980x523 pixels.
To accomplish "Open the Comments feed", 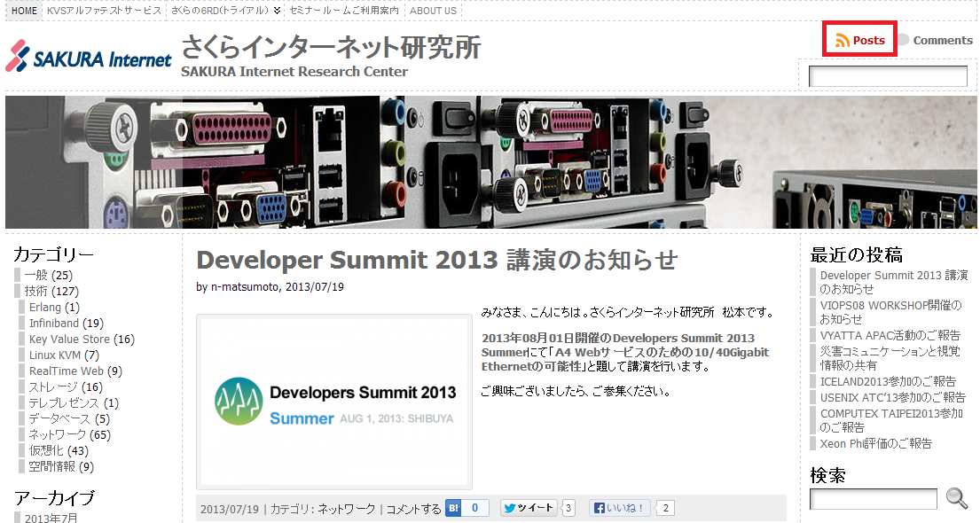I will pos(942,40).
